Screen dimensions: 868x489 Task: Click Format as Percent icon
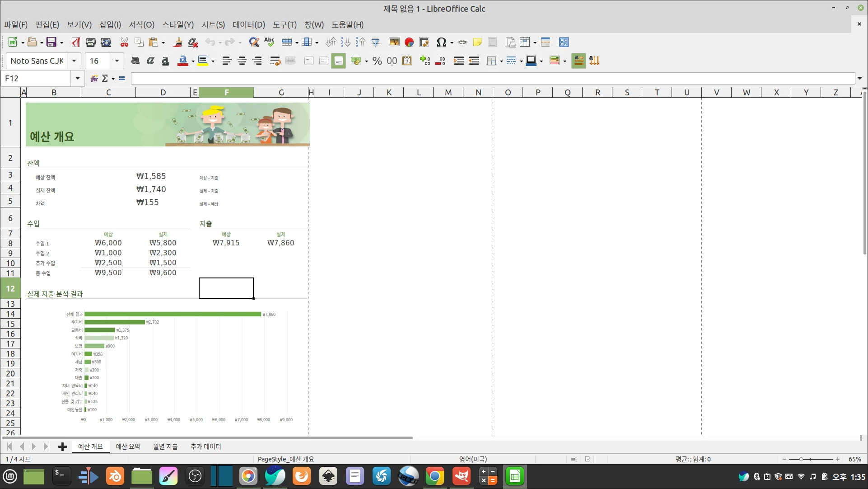[x=377, y=61]
